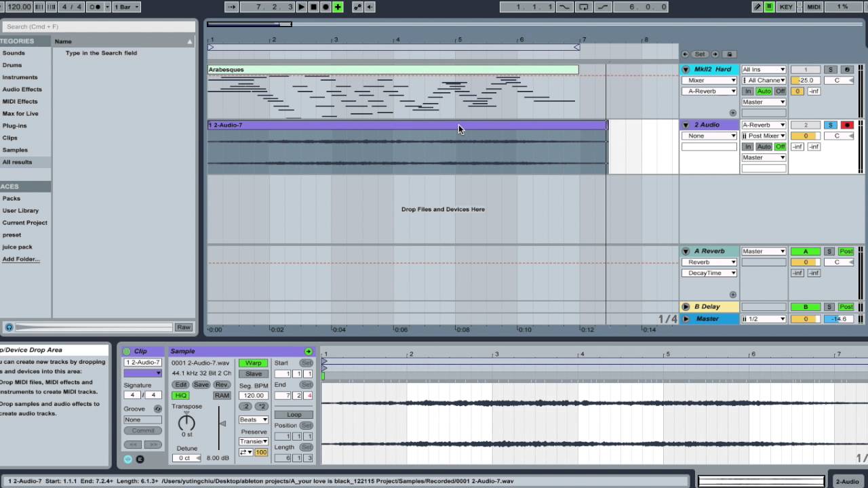Reverse the sample with Rev. button
The image size is (868, 488).
[222, 384]
